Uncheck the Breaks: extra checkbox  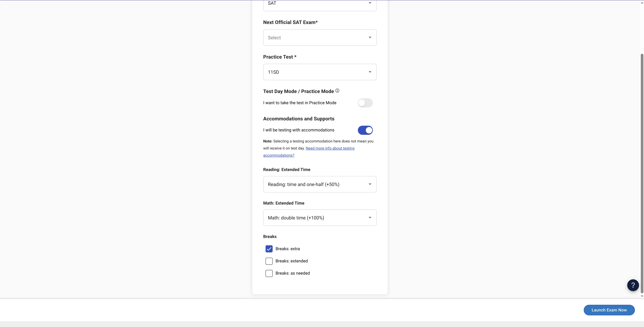click(x=269, y=249)
